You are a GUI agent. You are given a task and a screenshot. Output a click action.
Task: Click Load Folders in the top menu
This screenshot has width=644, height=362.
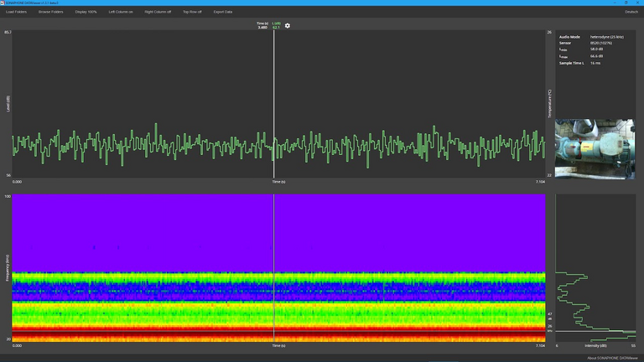coord(17,12)
